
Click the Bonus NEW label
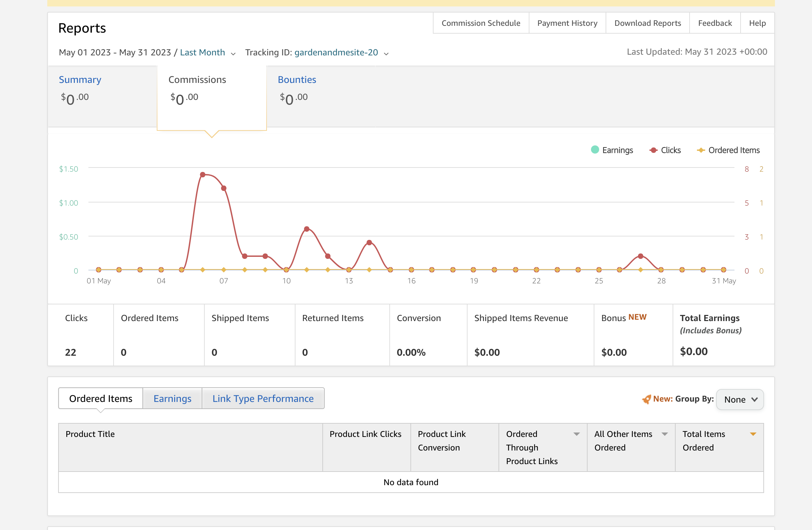click(624, 318)
